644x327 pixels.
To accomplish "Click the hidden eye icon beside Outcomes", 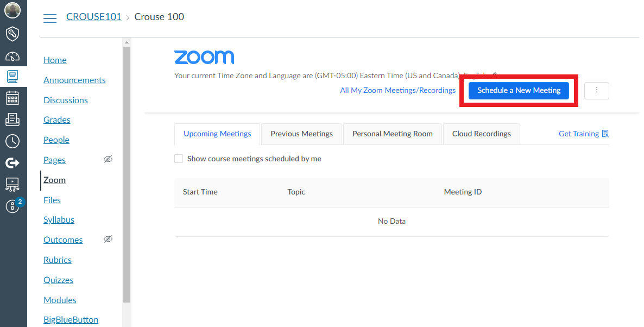I will (108, 239).
